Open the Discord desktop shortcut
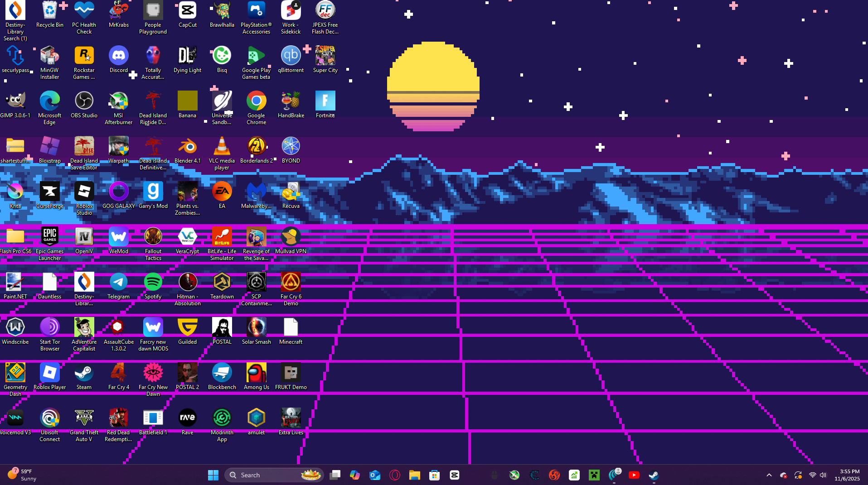 coord(118,56)
